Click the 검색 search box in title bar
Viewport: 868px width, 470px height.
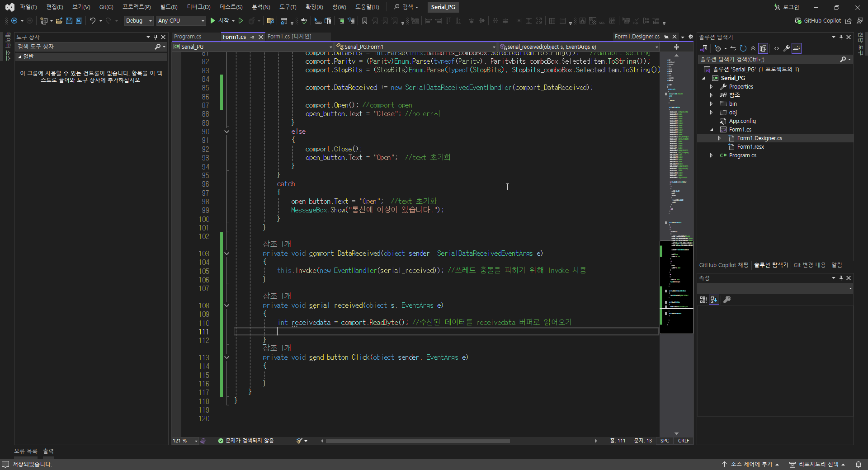coord(406,7)
